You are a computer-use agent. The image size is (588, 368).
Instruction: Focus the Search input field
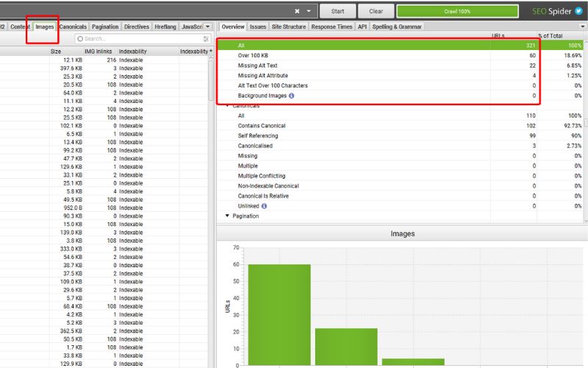point(143,39)
